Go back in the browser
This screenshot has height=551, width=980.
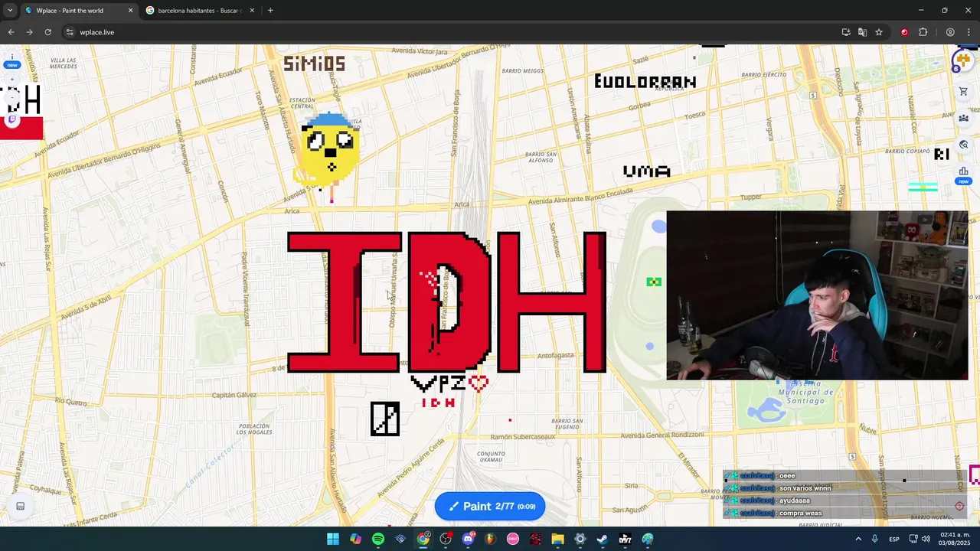pyautogui.click(x=11, y=32)
